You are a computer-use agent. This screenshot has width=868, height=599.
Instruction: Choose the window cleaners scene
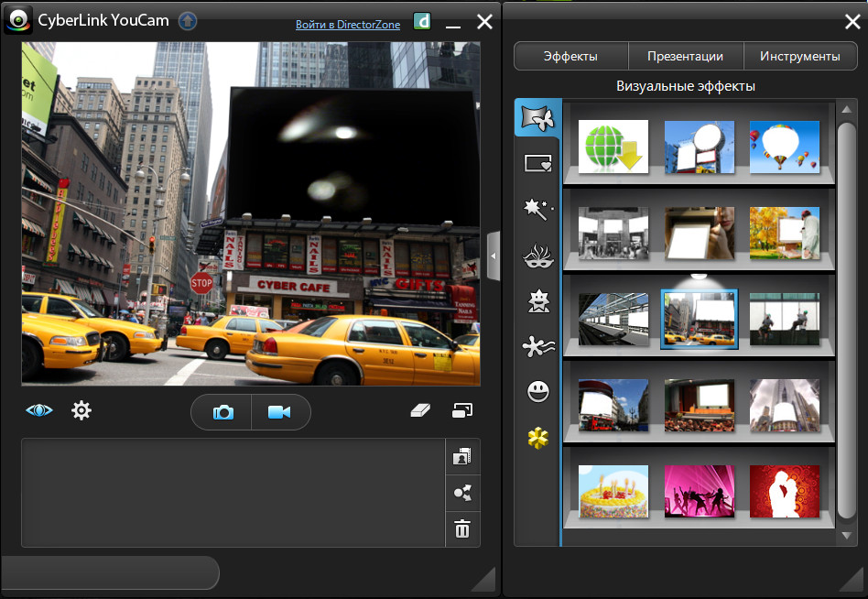(785, 320)
